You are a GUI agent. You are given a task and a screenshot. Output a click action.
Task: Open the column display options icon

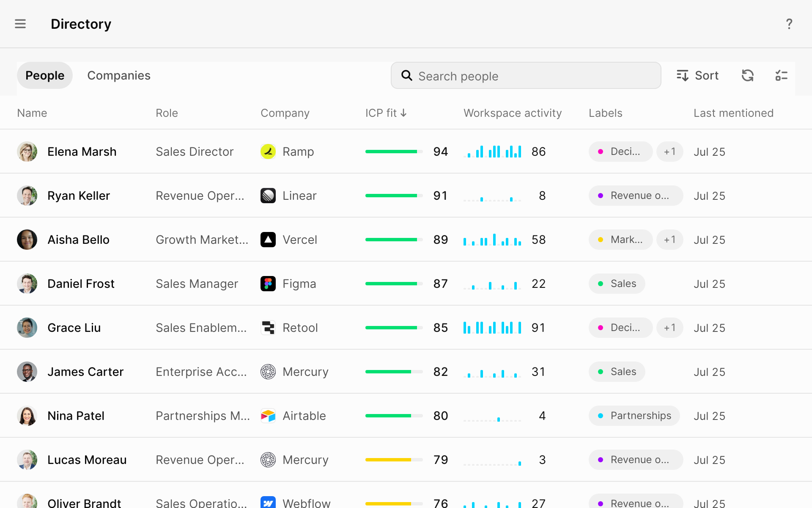782,75
